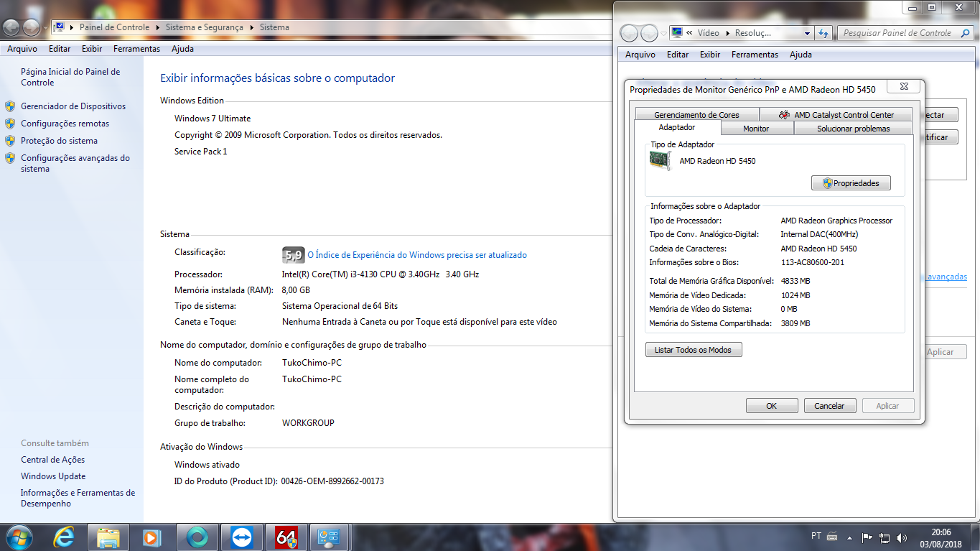Image resolution: width=980 pixels, height=551 pixels.
Task: Open the AMD Catalyst Control Center tab
Action: 836,115
